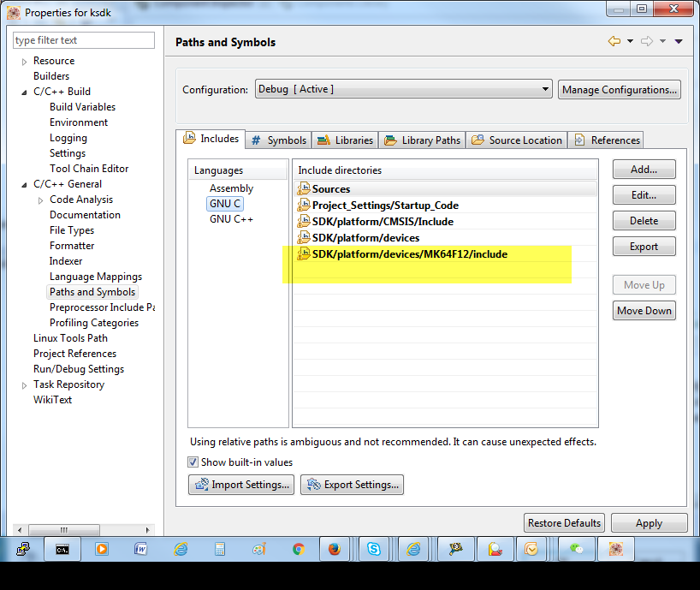Click the left panel horizontal scrollbar thumb
The height and width of the screenshot is (590, 700).
point(64,530)
